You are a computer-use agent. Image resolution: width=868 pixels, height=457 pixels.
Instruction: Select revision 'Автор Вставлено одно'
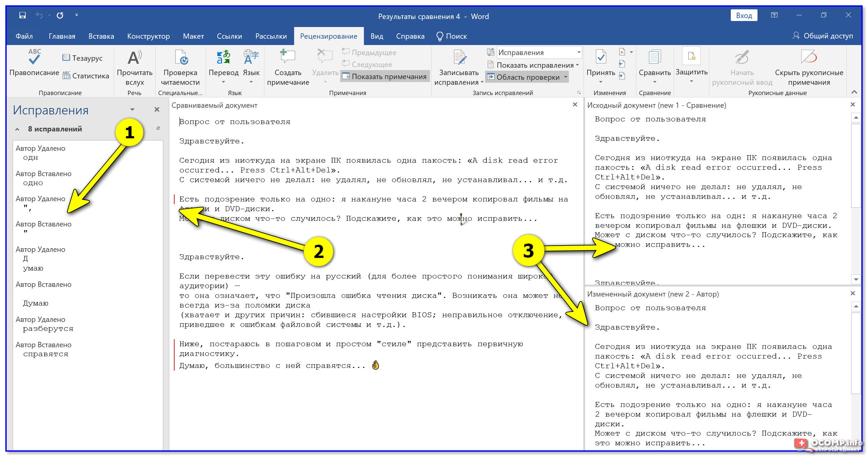tap(87, 178)
